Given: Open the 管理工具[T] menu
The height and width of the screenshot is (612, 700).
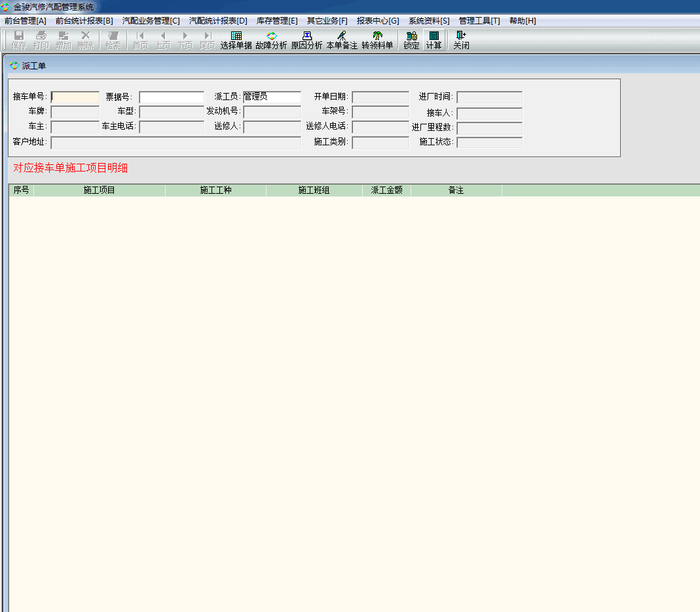Looking at the screenshot, I should click(479, 21).
